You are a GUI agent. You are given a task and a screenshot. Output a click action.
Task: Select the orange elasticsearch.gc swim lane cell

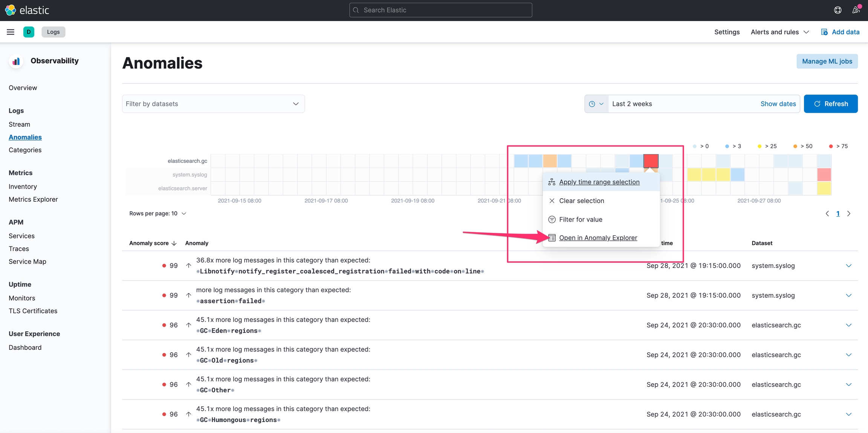pos(550,161)
